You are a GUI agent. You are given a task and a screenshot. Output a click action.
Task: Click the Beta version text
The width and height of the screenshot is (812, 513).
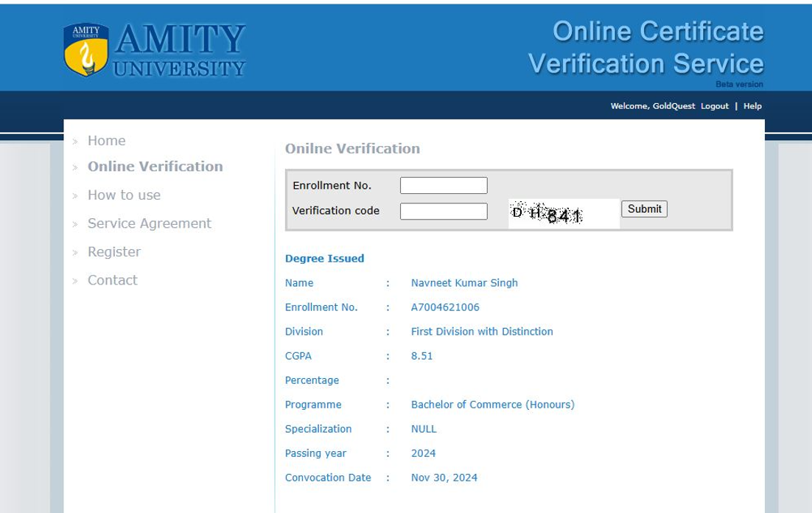coord(740,85)
